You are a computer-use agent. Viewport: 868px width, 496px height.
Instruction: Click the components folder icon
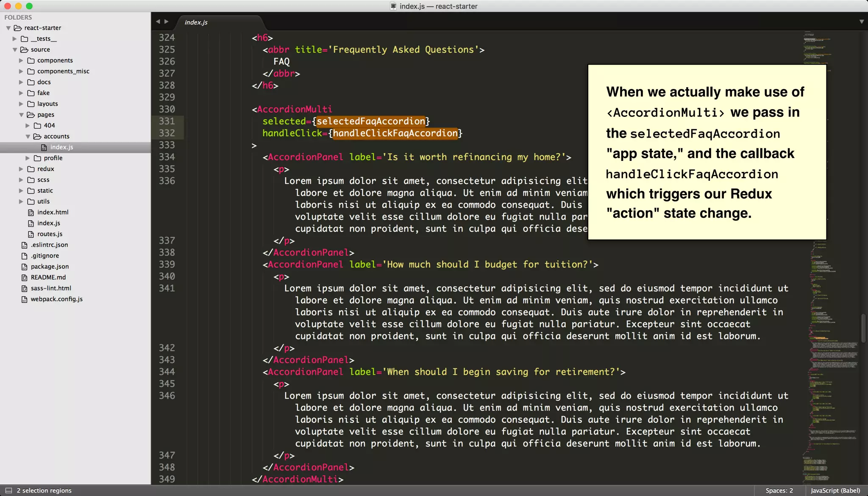click(31, 61)
